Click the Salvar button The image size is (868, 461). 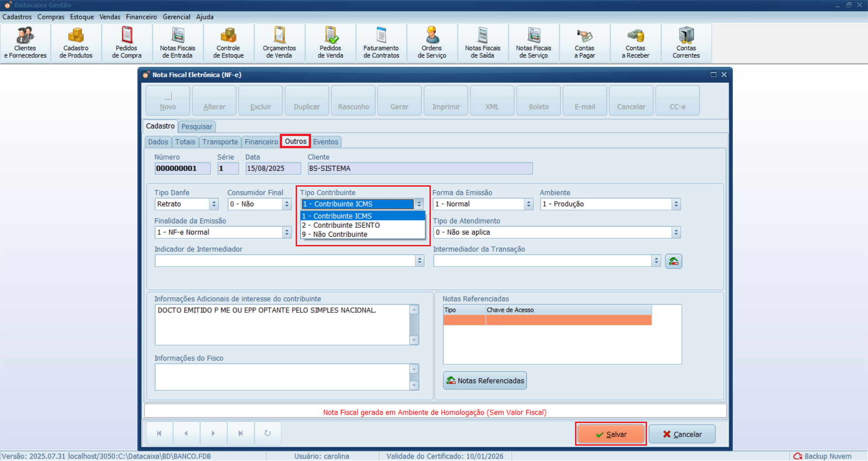[x=611, y=434]
